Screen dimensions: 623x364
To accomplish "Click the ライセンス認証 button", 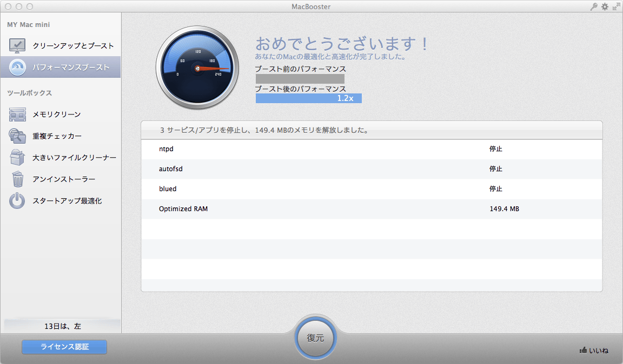I will point(64,347).
